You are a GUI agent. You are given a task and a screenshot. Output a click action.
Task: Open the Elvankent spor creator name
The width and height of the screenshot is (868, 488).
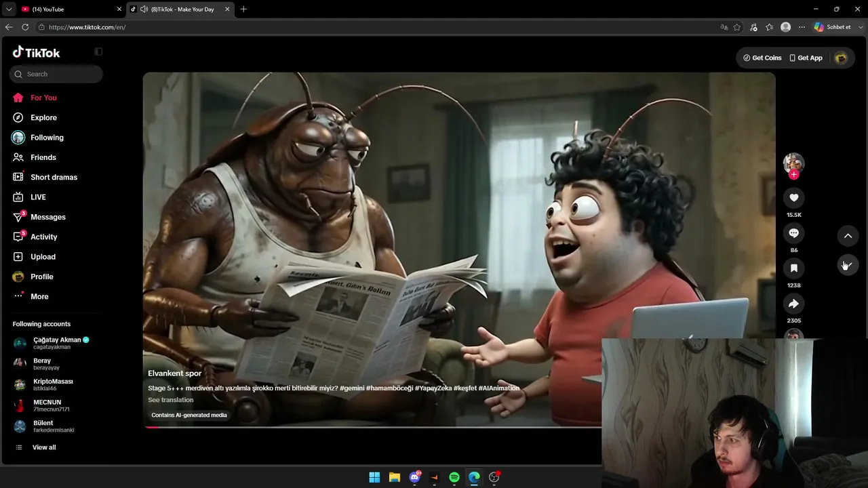[174, 373]
